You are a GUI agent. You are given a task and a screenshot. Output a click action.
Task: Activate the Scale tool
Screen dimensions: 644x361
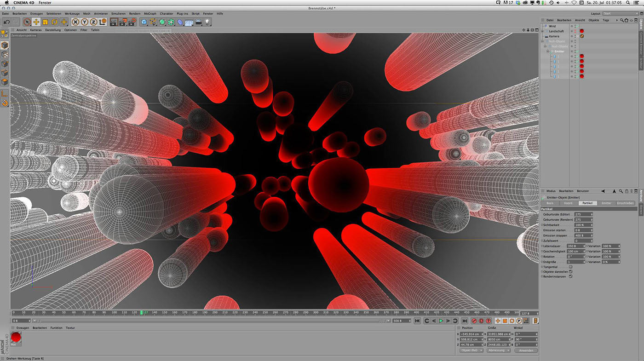click(46, 22)
